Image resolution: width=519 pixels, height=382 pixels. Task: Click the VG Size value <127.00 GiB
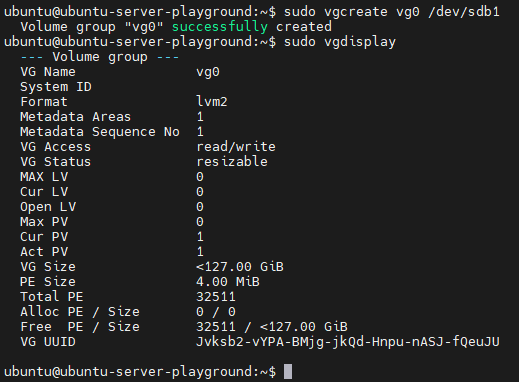[x=240, y=267]
